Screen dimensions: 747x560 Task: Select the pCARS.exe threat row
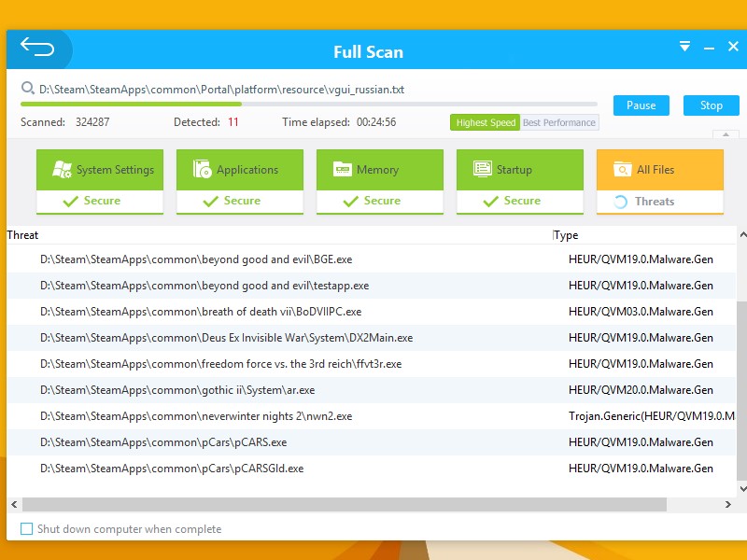click(x=372, y=442)
